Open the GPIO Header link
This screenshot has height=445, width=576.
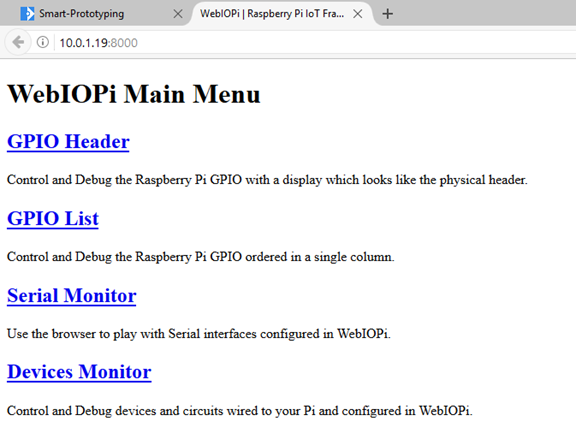[68, 141]
